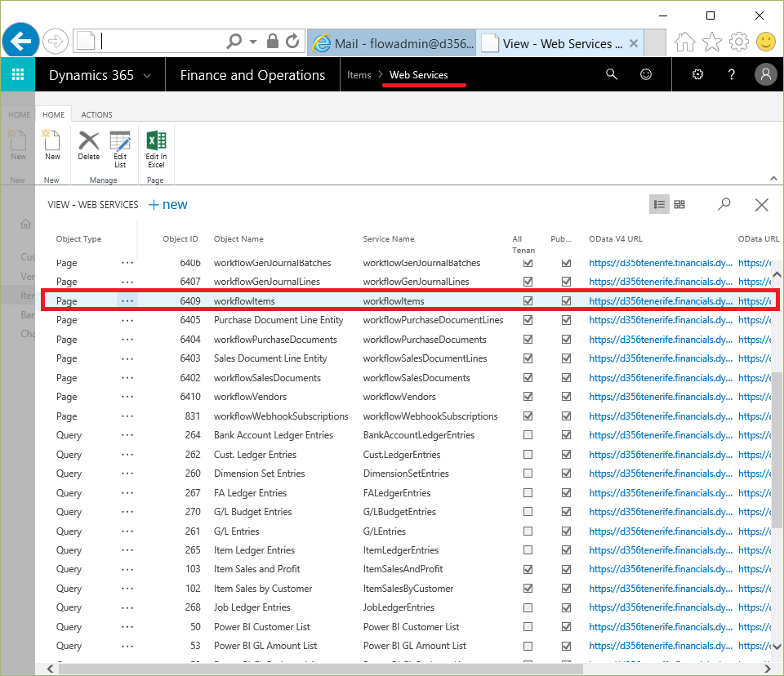Open row menu dots for Item Sales by Customer
784x676 pixels.
click(x=127, y=589)
